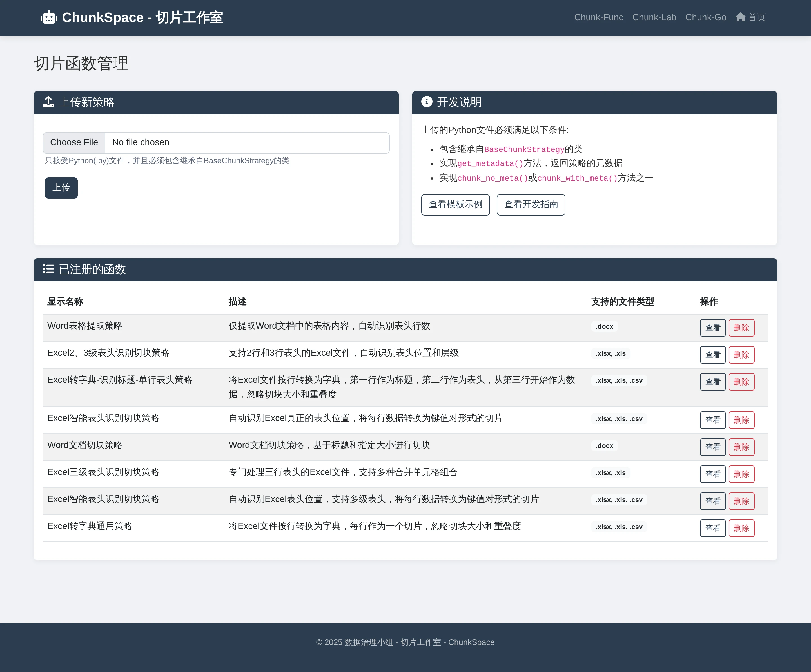Open 查看模板示例 button

455,205
